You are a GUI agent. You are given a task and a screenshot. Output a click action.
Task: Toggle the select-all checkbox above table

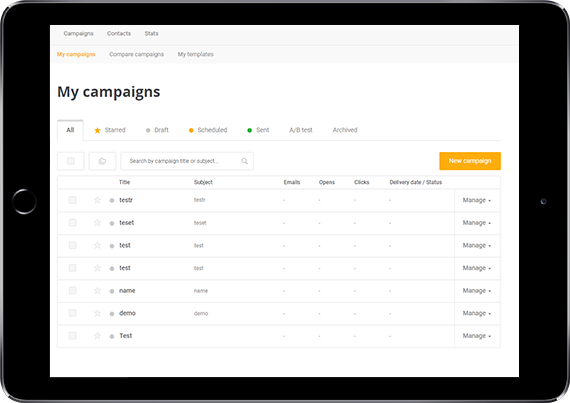click(x=71, y=161)
